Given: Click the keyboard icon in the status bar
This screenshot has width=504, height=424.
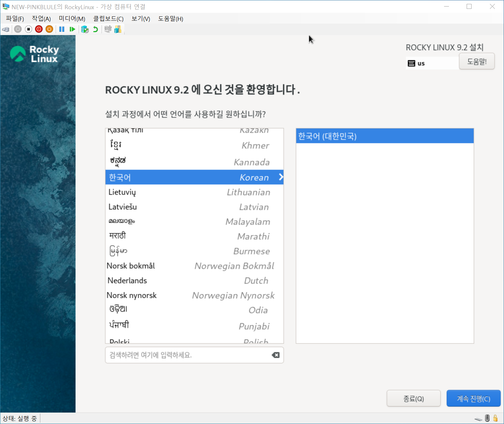Looking at the screenshot, I should coord(478,419).
